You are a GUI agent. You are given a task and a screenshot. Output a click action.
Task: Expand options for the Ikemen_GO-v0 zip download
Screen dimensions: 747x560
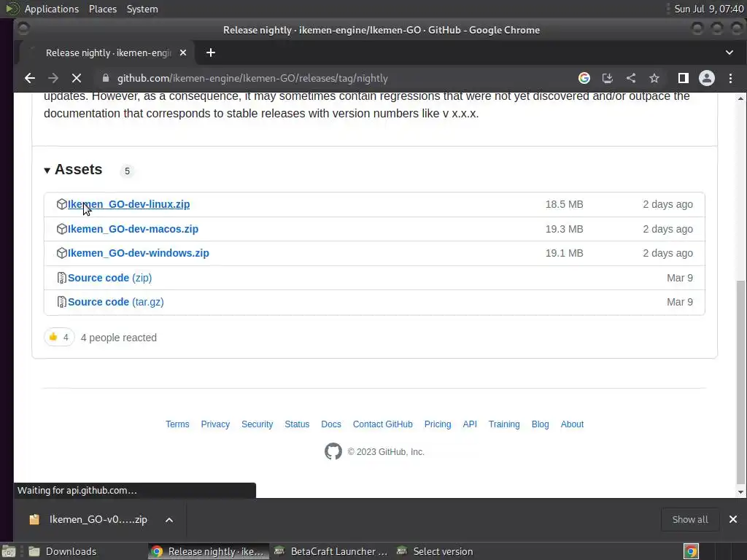tap(169, 519)
